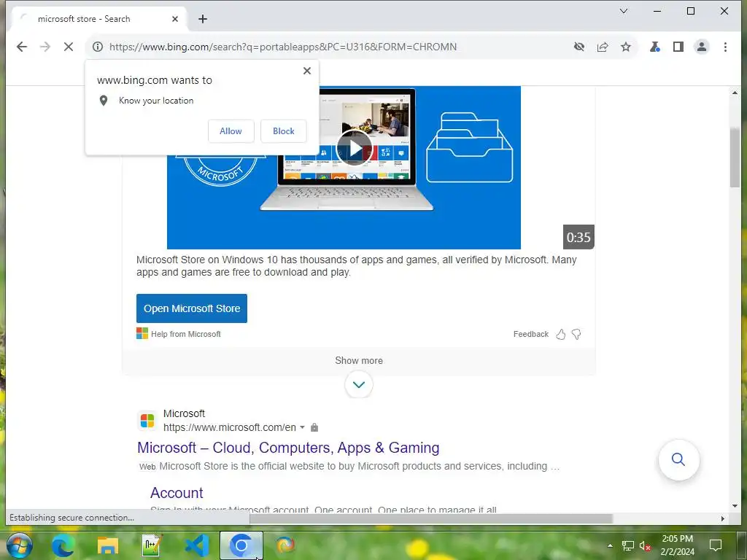Block bing.com location access

284,131
